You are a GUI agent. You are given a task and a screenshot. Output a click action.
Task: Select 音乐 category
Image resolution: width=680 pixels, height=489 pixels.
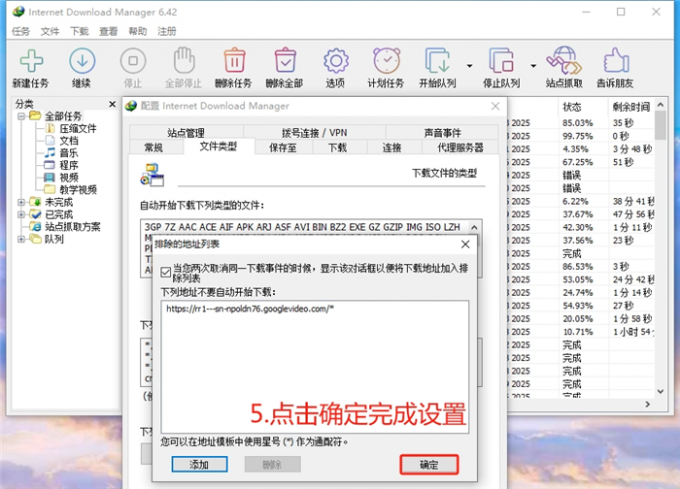pyautogui.click(x=69, y=153)
